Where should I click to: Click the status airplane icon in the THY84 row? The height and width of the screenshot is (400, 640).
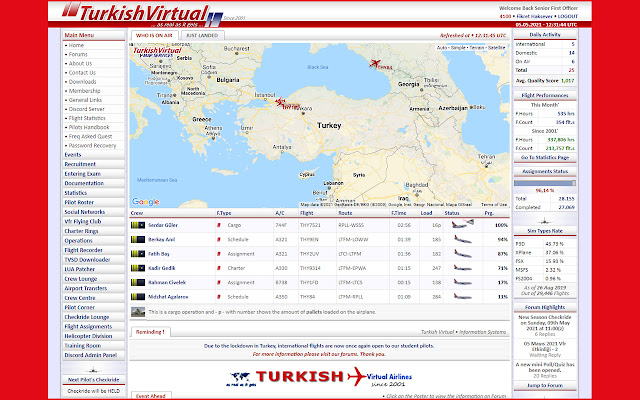[x=463, y=297]
